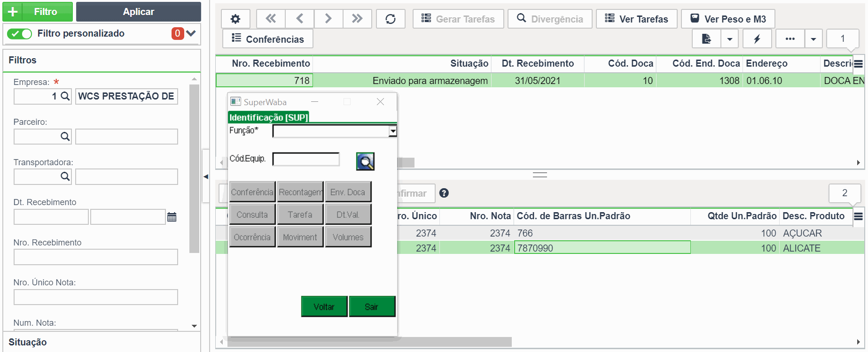868x352 pixels.
Task: Open Ver Tarefas
Action: (x=637, y=19)
